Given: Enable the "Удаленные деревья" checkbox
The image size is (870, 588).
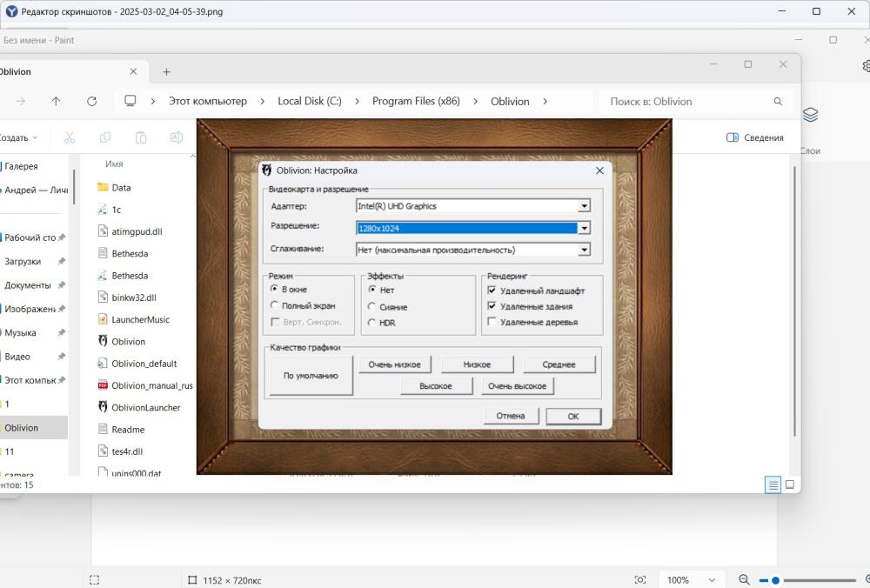Looking at the screenshot, I should coord(492,321).
